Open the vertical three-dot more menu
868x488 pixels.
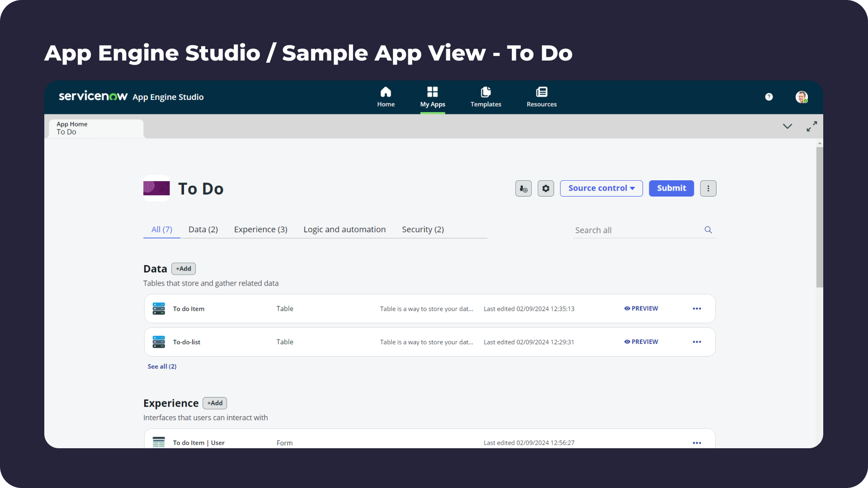click(x=708, y=188)
